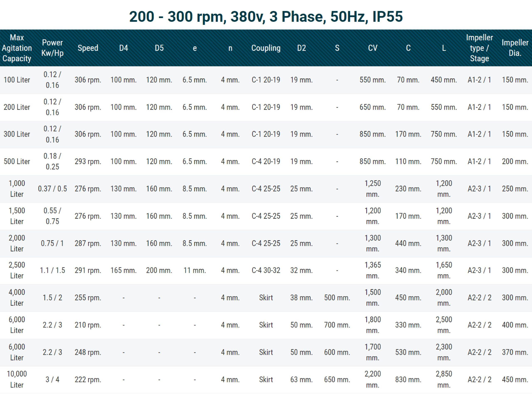
Task: Click the 1,365 mm. CV cell
Action: [372, 270]
